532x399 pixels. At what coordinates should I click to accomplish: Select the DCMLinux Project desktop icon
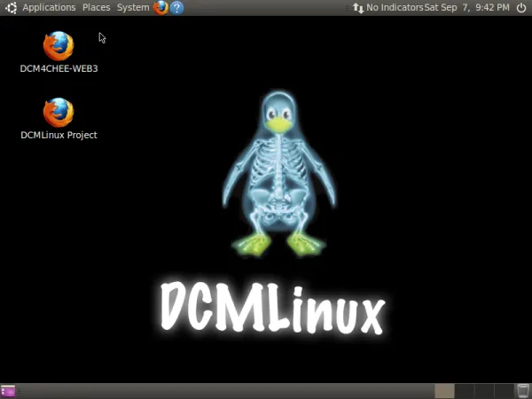coord(59,113)
